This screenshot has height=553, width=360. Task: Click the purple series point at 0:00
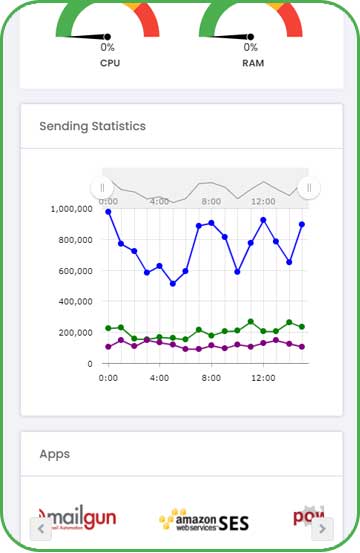coord(108,347)
